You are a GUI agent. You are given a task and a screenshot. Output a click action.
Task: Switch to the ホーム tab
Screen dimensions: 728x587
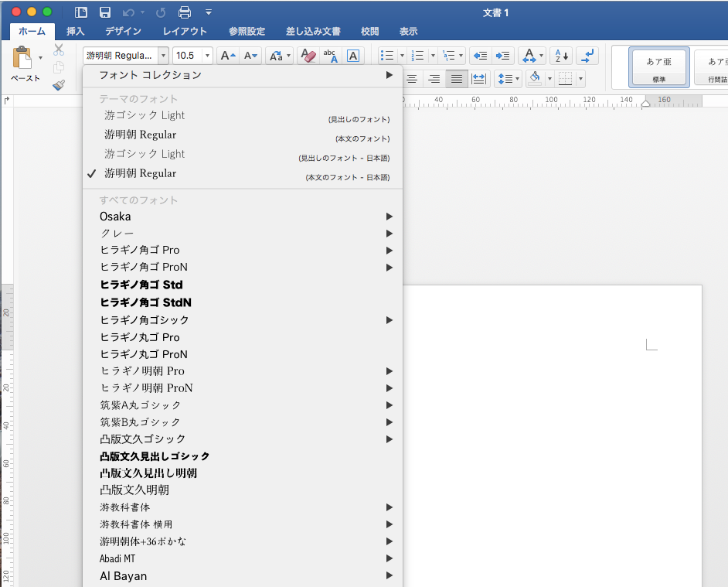click(x=32, y=31)
